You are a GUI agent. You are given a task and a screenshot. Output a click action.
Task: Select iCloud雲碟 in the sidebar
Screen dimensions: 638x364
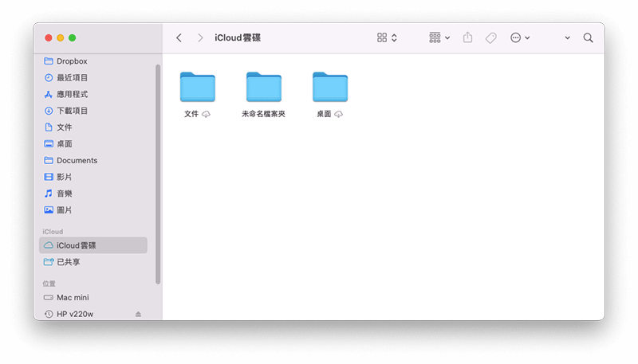[93, 245]
